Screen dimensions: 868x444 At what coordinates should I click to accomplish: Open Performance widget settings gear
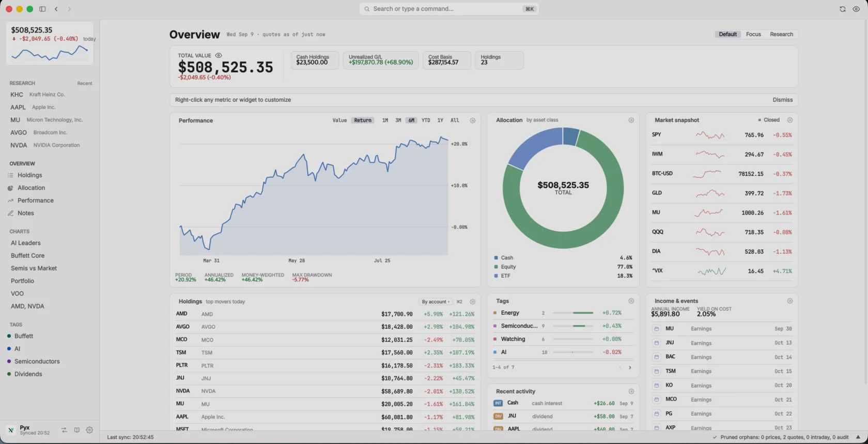[x=472, y=120]
